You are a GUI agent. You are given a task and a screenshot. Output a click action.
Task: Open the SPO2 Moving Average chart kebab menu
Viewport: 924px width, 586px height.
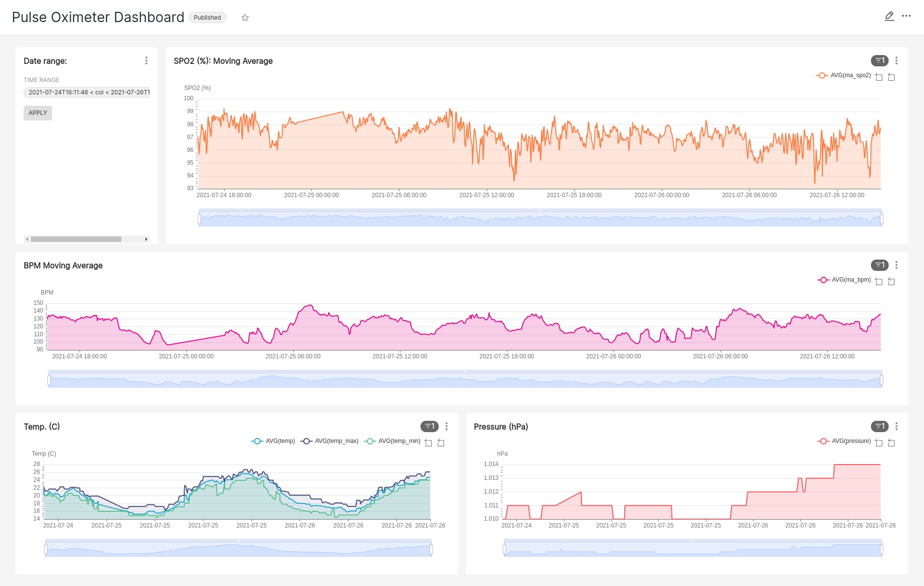click(x=896, y=60)
